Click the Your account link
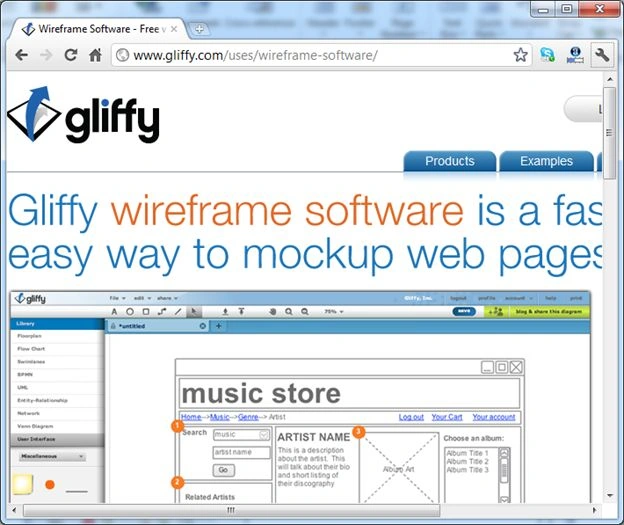Viewport: 624px width, 525px height. pyautogui.click(x=494, y=417)
